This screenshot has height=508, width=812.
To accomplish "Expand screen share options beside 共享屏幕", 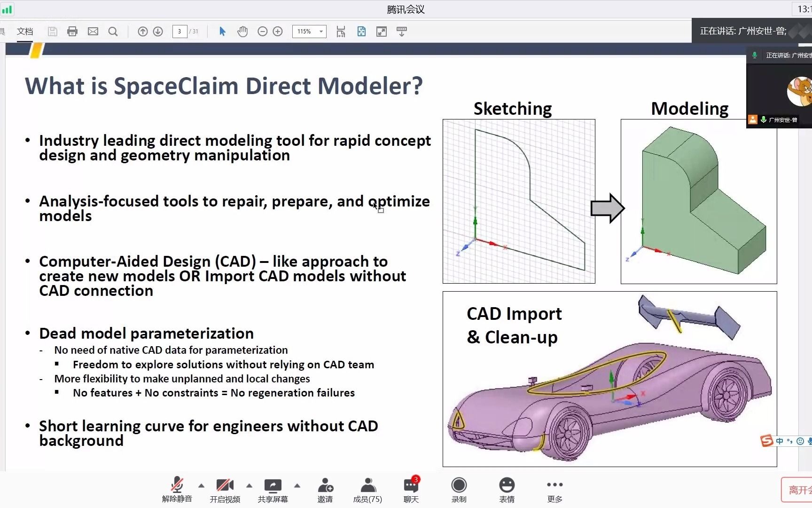I will (x=297, y=486).
